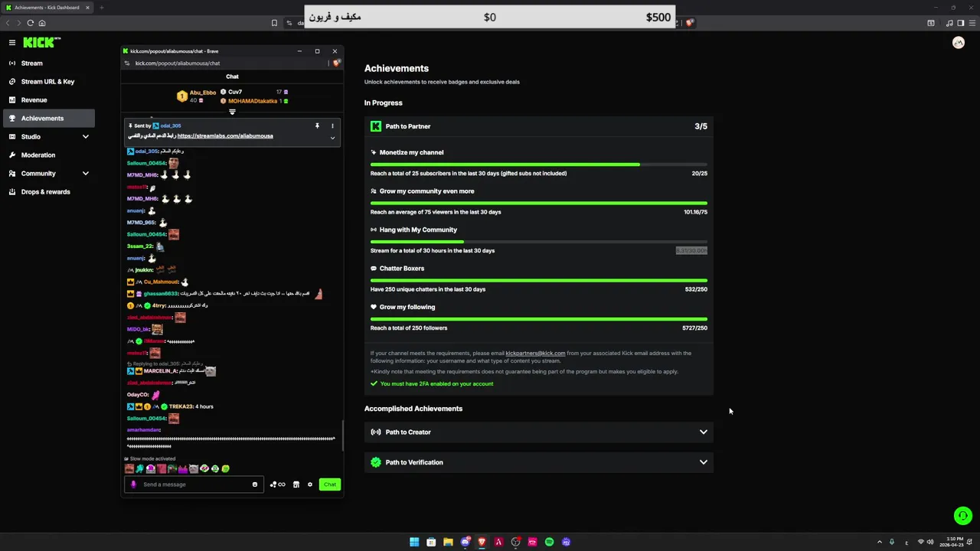
Task: Go back in the main browser
Action: click(8, 23)
